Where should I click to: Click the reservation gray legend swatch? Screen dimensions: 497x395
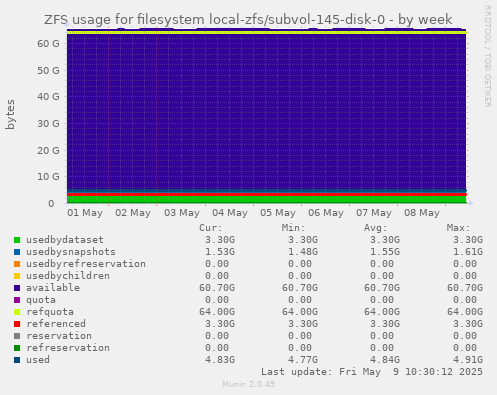(17, 336)
